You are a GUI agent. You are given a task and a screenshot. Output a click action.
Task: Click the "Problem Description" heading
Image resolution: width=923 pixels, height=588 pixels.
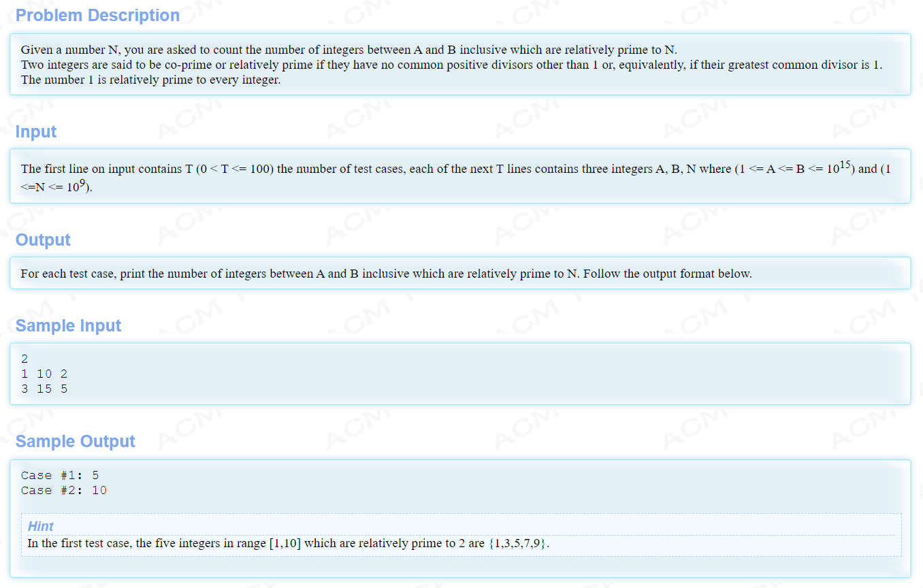pyautogui.click(x=97, y=15)
